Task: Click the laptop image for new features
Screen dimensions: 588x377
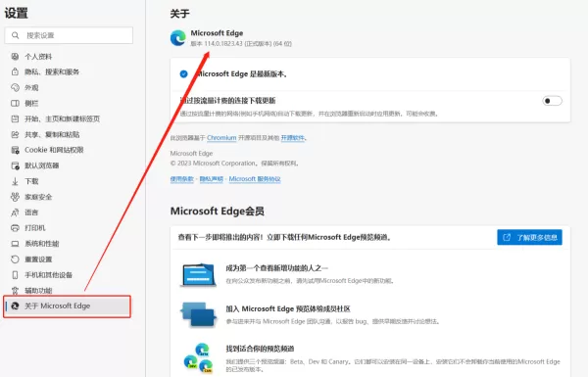Action: 198,275
